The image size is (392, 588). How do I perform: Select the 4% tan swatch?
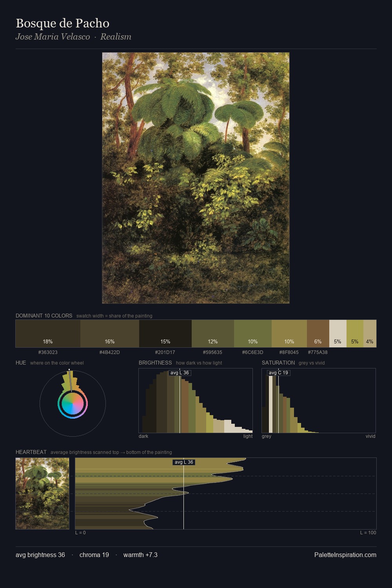[x=370, y=334]
